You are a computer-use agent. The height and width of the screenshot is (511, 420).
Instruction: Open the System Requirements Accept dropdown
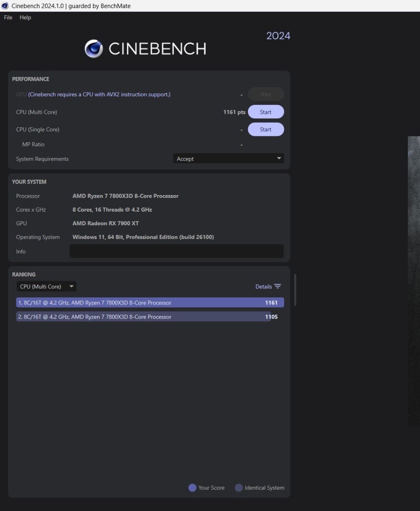228,158
